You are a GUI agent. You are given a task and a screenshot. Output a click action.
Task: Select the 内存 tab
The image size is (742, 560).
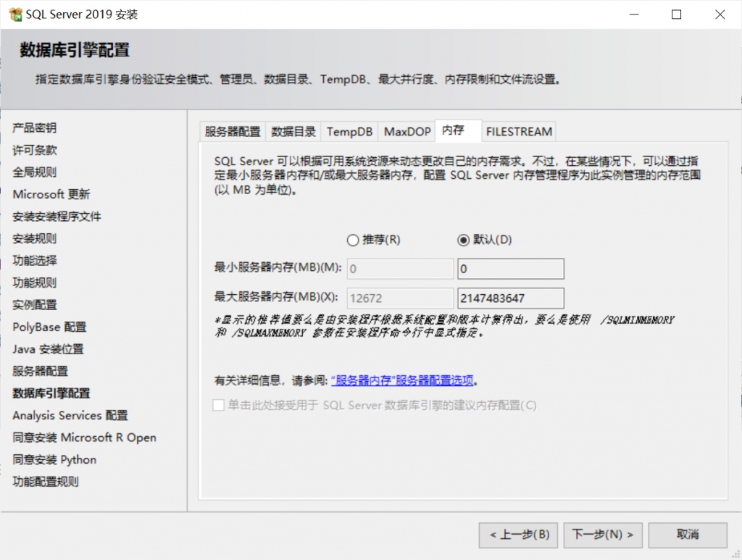[453, 130]
